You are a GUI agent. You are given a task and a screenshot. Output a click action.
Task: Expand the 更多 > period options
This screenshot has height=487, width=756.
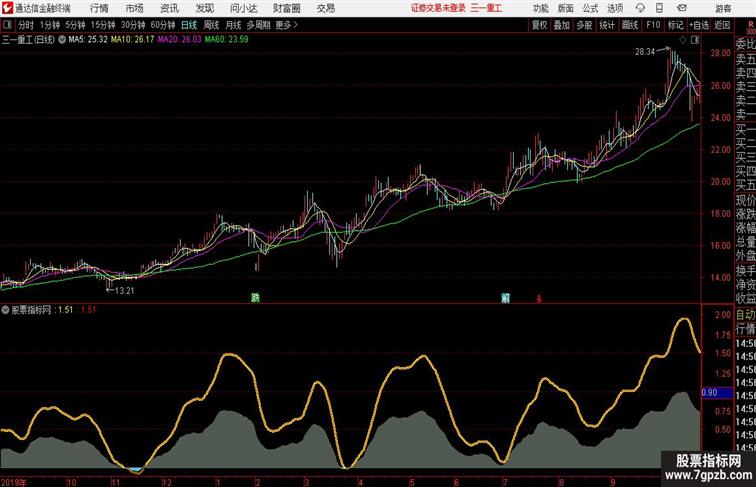coord(287,25)
